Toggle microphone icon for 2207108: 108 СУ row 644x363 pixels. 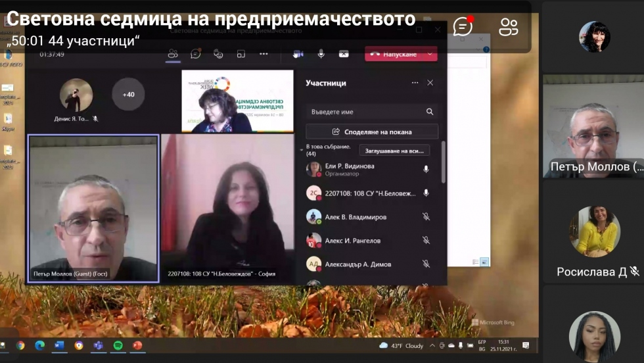426,193
